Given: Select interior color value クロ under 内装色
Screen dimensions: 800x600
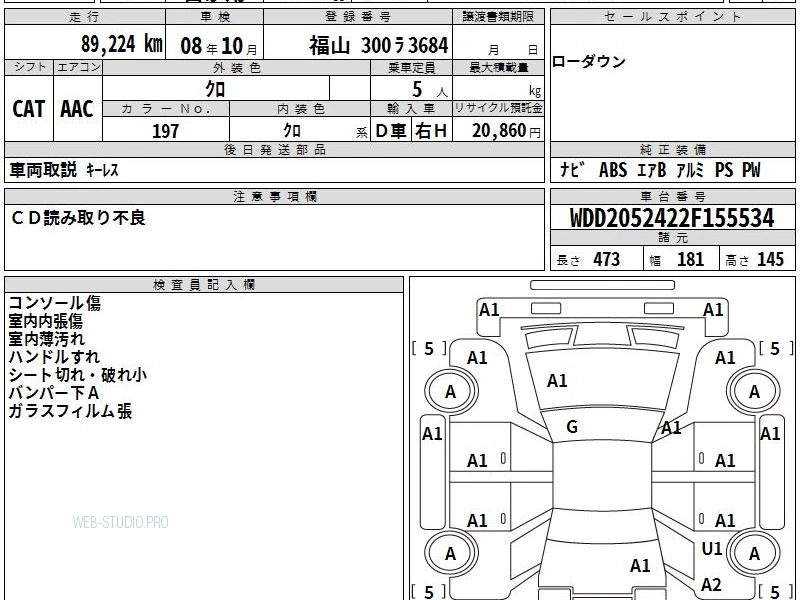Looking at the screenshot, I should [292, 131].
